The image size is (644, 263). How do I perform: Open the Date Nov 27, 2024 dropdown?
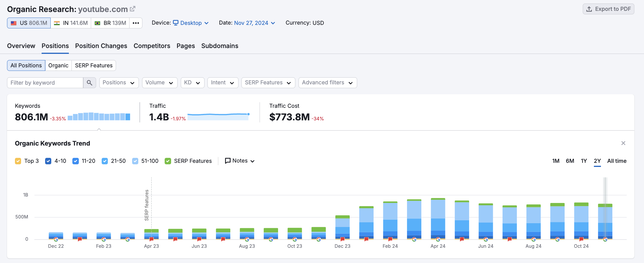tap(255, 23)
